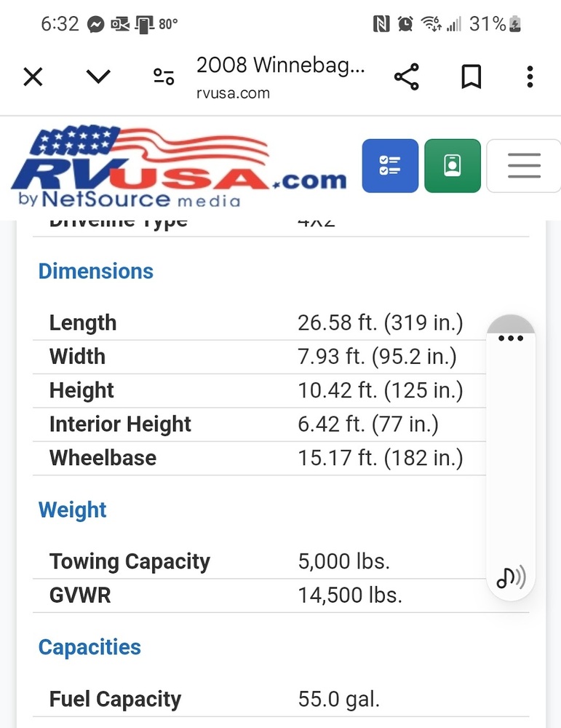Tap the Towing Capacity row
This screenshot has width=561, height=728.
point(259,561)
